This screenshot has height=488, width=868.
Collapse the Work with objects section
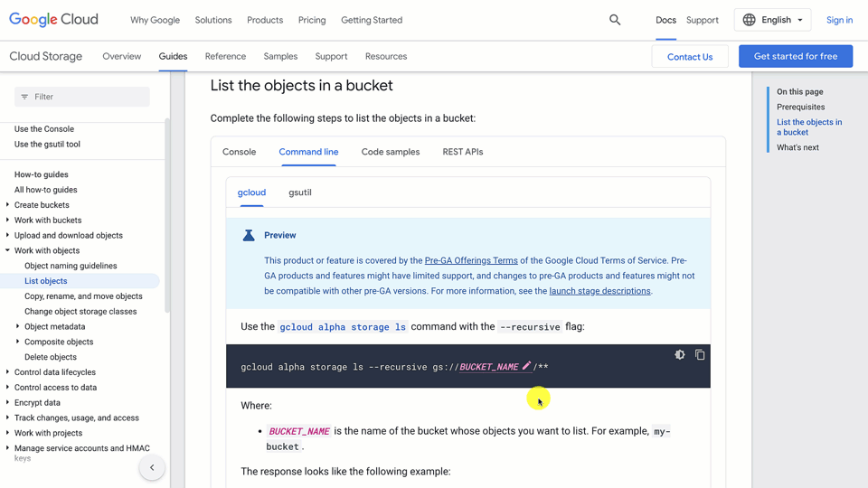click(x=8, y=250)
